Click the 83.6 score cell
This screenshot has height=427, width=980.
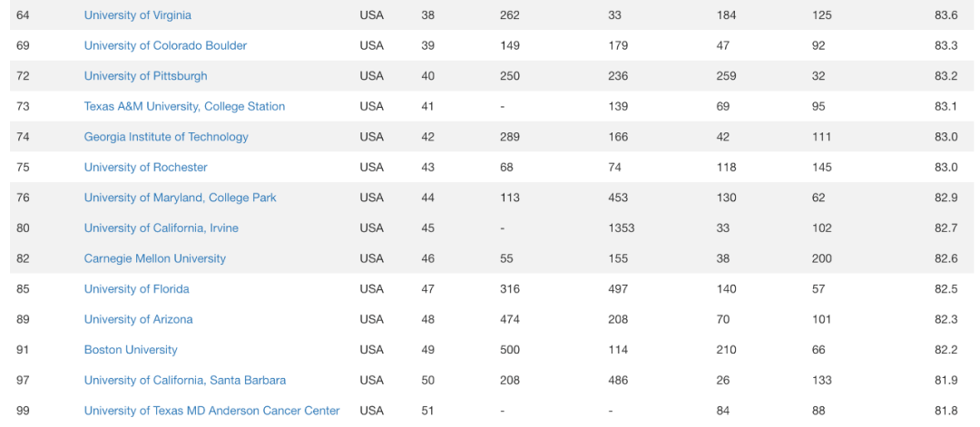[x=946, y=15]
